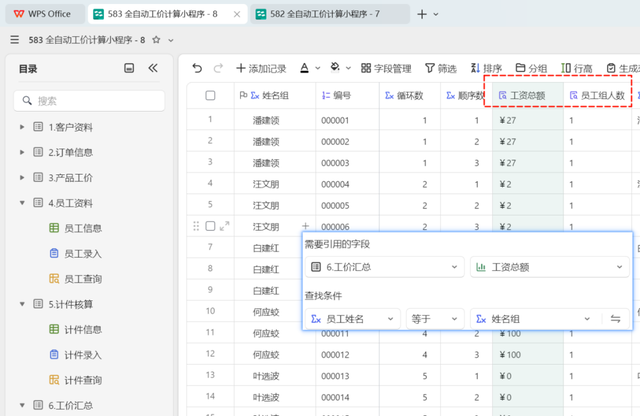Open the font color dropdown arrow
640x416 pixels.
pyautogui.click(x=318, y=69)
